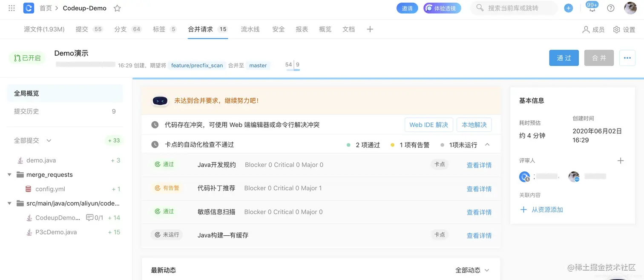Click the help question-mark icon
Image resolution: width=644 pixels, height=280 pixels.
(x=610, y=8)
